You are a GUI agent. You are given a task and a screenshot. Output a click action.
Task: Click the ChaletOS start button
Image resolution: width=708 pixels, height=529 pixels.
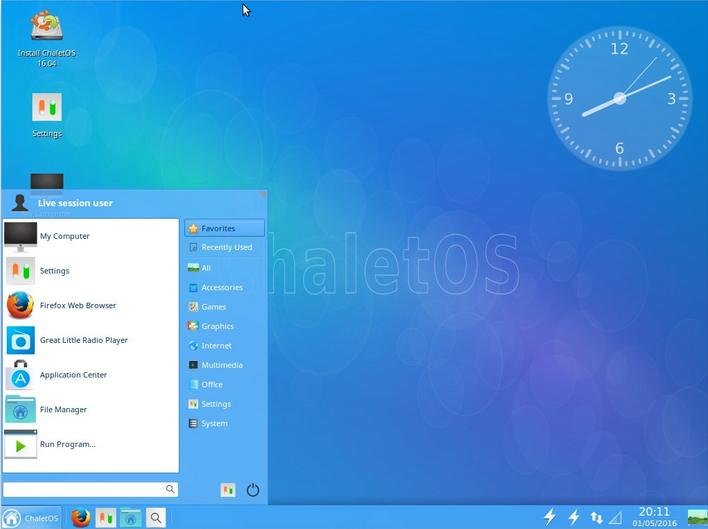coord(31,518)
